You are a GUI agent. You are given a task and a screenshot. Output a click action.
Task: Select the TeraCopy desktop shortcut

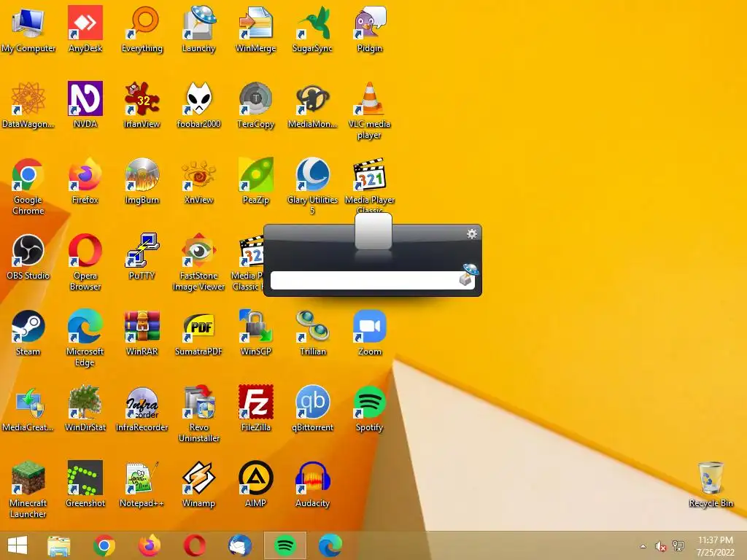click(x=256, y=105)
